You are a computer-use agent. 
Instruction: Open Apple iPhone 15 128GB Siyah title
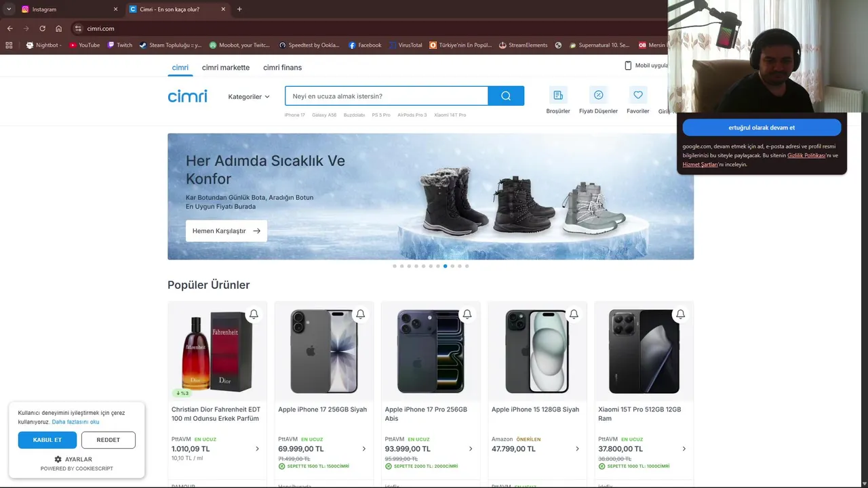[x=536, y=409]
